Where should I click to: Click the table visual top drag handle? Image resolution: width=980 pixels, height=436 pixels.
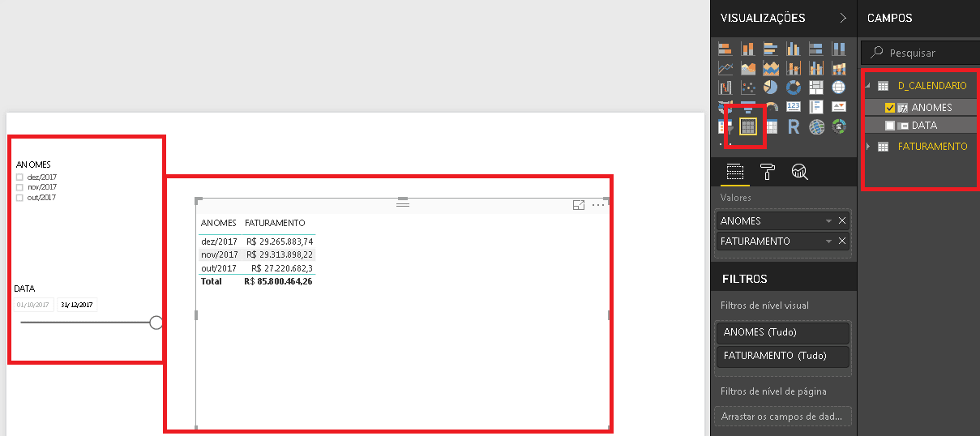(402, 203)
